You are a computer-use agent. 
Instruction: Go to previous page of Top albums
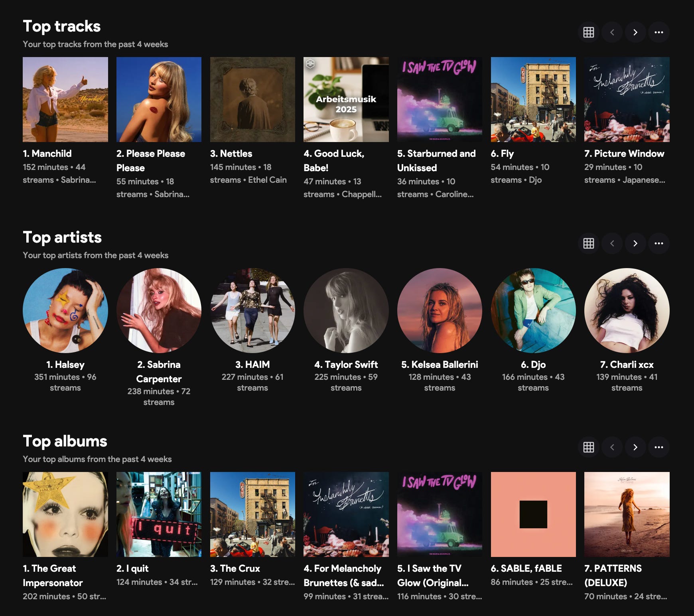[x=612, y=447]
